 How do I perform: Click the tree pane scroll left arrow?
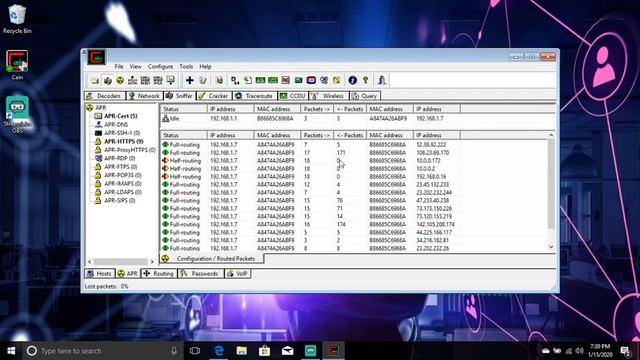tap(89, 262)
